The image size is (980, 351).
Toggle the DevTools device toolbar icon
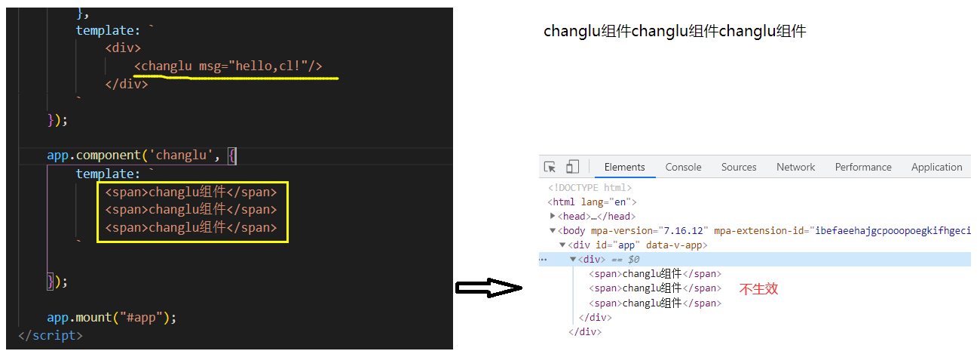pos(573,167)
